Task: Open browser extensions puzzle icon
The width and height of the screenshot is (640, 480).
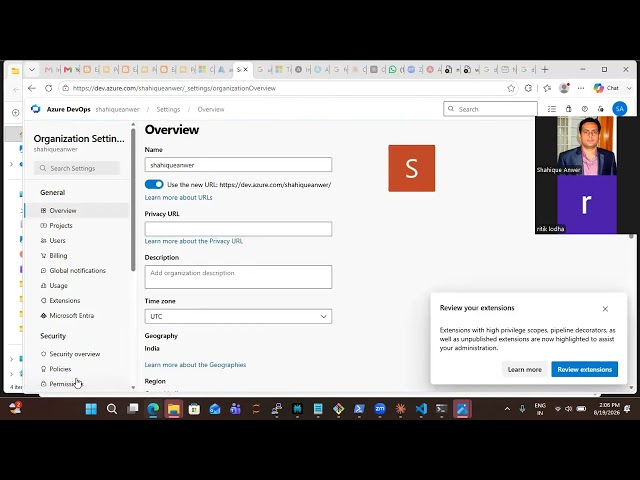Action: click(529, 88)
